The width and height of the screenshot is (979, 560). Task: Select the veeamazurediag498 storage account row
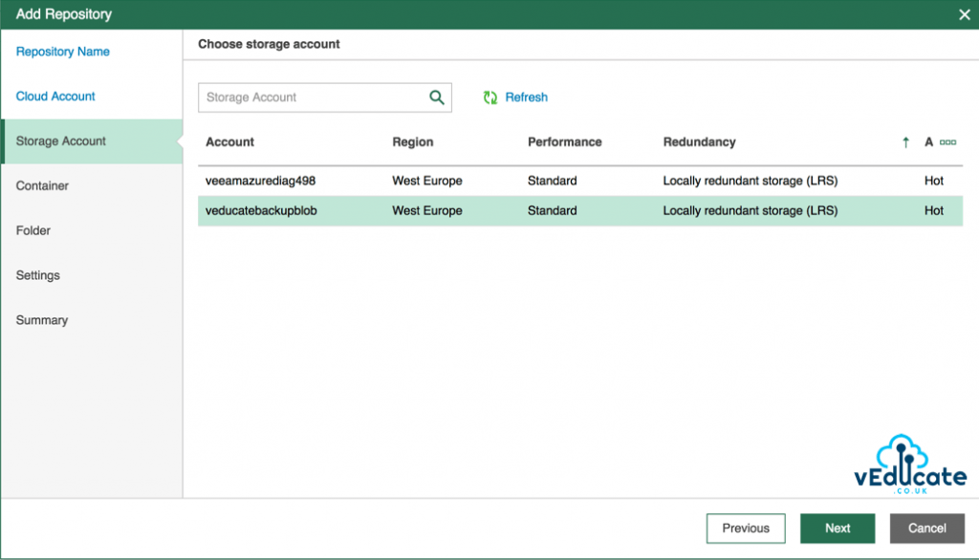pos(478,181)
